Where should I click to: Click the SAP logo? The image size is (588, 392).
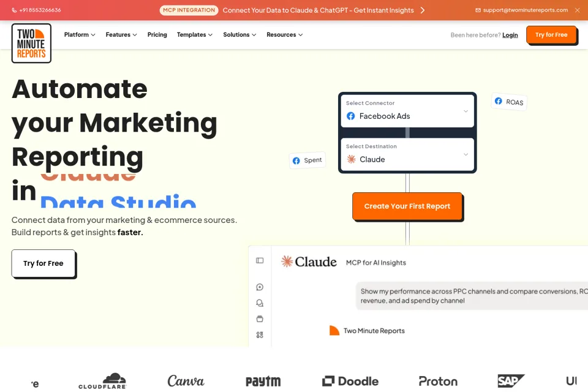[x=511, y=381]
